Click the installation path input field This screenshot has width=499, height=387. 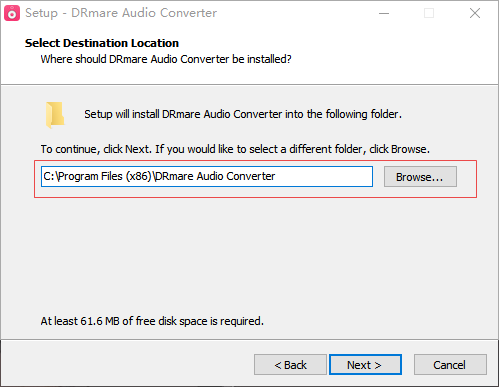[x=207, y=176]
